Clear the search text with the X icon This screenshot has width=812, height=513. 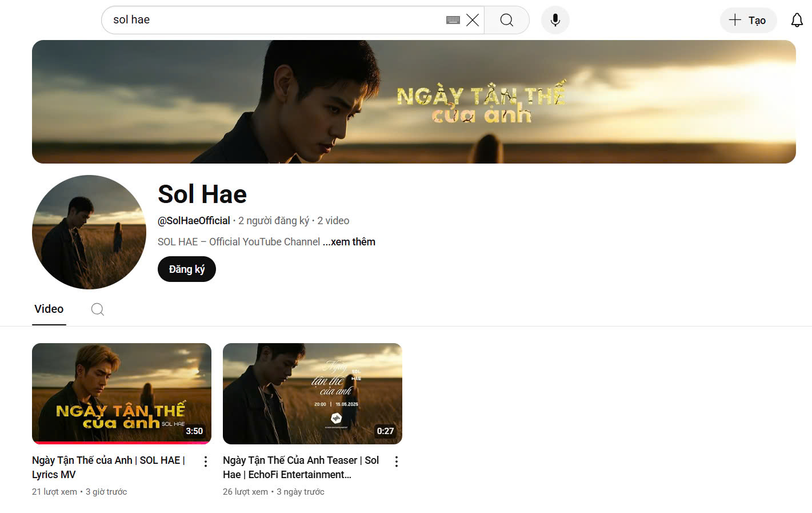(x=473, y=20)
